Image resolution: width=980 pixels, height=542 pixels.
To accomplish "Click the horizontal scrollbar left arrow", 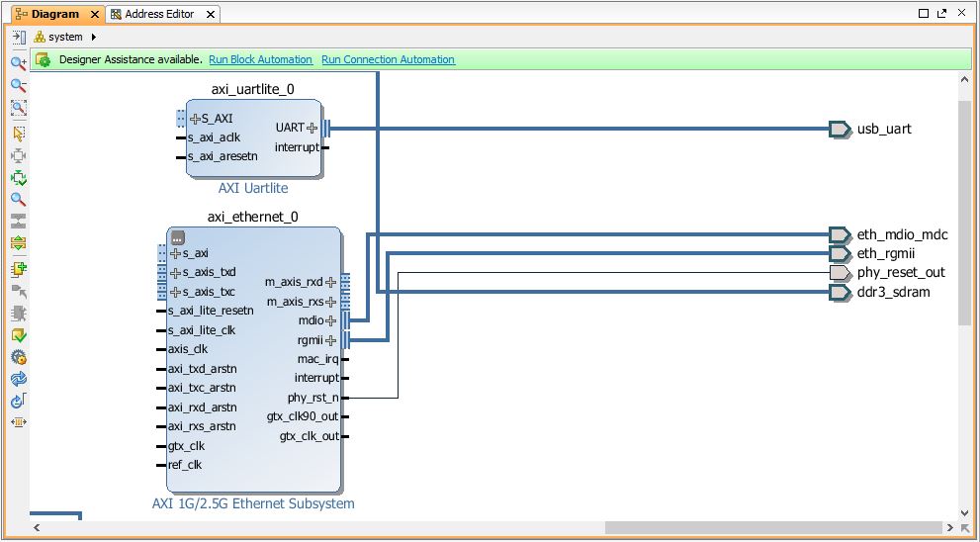I will (37, 527).
